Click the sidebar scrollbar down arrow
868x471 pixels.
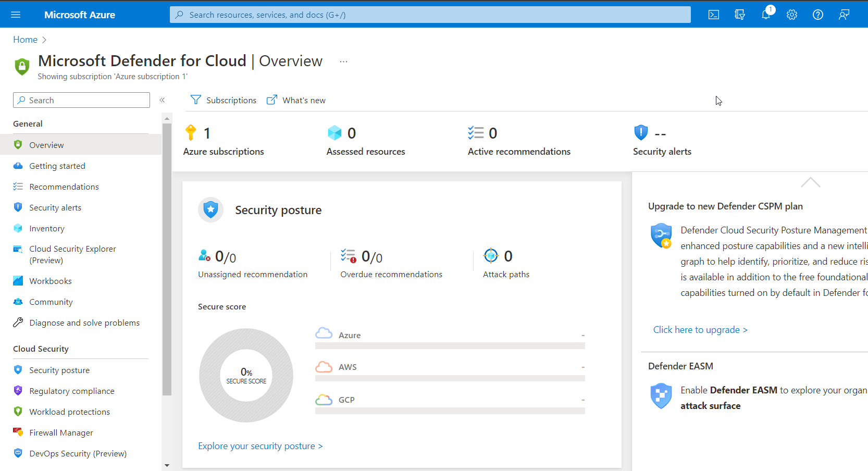[167, 465]
